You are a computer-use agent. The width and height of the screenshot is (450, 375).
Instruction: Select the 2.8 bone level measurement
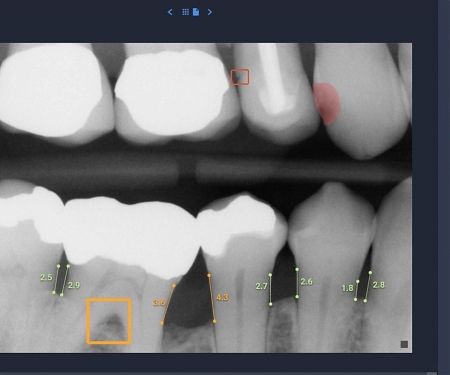point(379,285)
